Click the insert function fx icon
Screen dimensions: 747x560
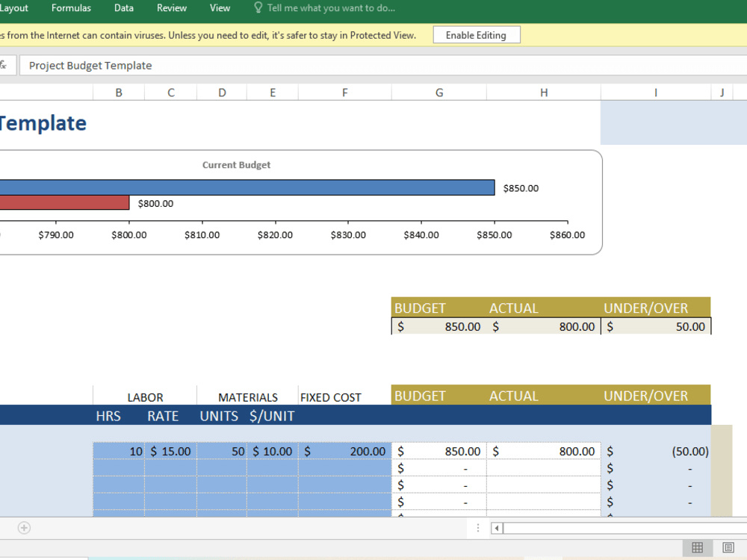(3, 65)
